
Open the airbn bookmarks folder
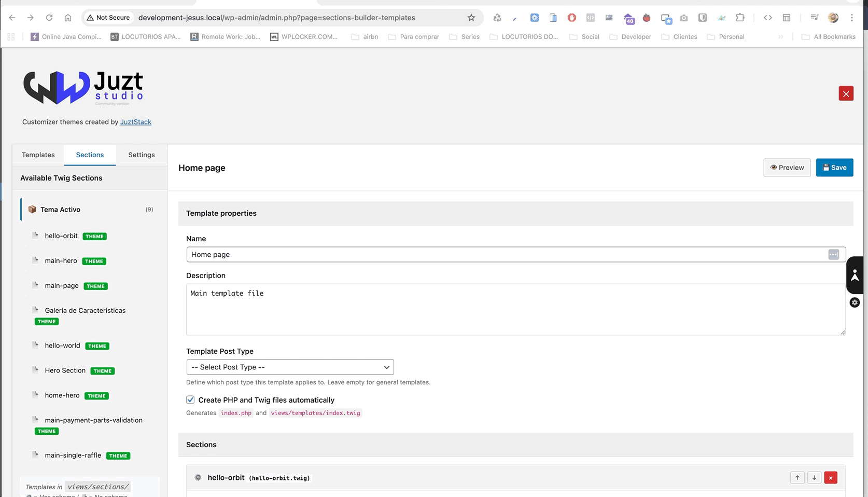tap(365, 37)
